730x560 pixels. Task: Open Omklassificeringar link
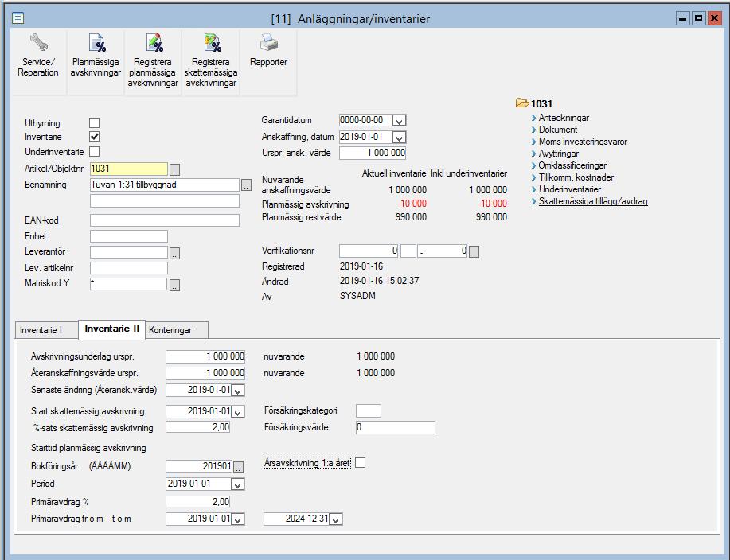(x=572, y=165)
